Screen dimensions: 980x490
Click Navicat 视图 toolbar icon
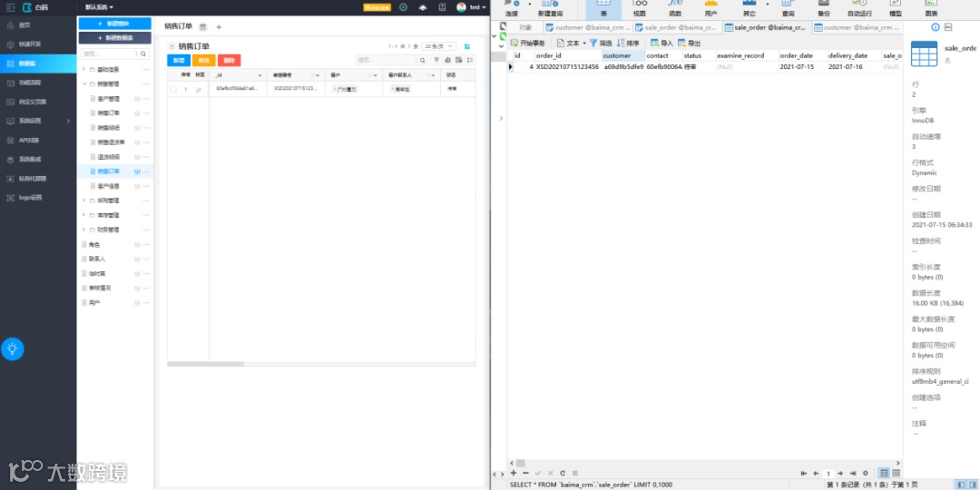(640, 9)
